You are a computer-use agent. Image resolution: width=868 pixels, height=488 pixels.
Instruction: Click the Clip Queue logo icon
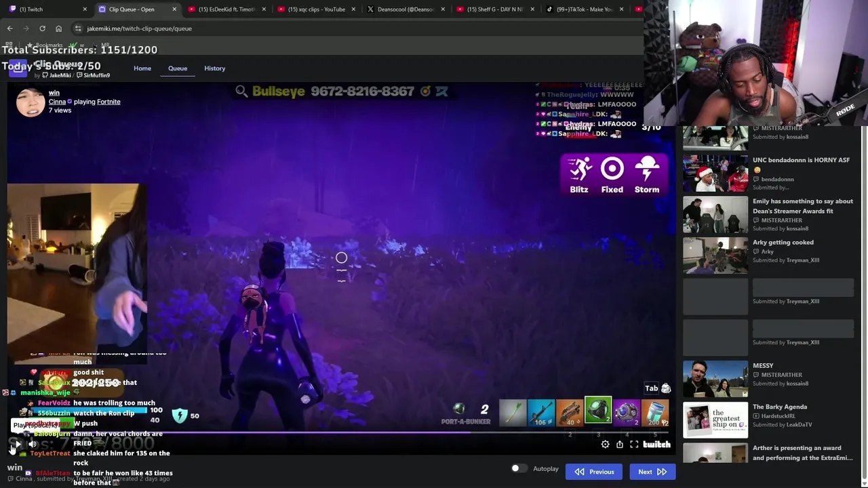18,68
